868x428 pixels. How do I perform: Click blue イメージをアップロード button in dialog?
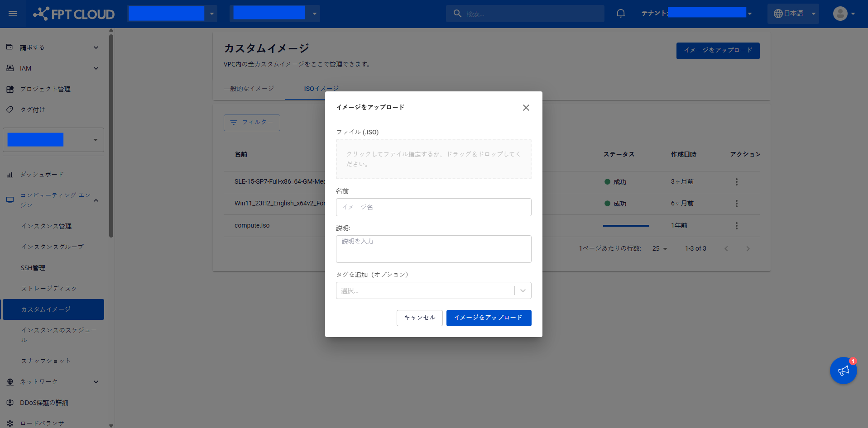pyautogui.click(x=488, y=318)
